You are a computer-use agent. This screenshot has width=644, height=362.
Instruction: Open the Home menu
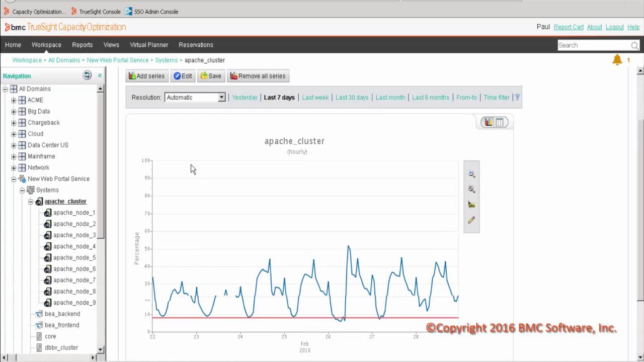click(x=13, y=45)
